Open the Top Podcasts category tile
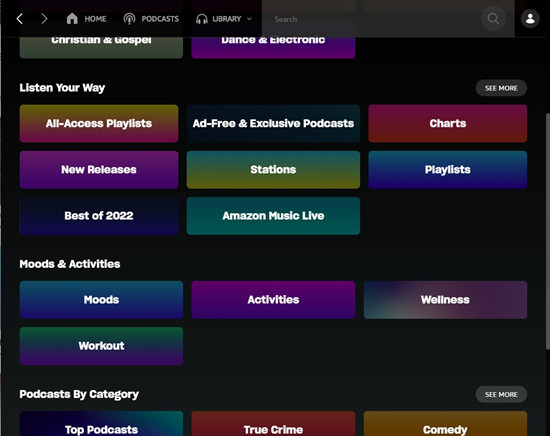Viewport: 550px width, 436px height. coord(101,424)
